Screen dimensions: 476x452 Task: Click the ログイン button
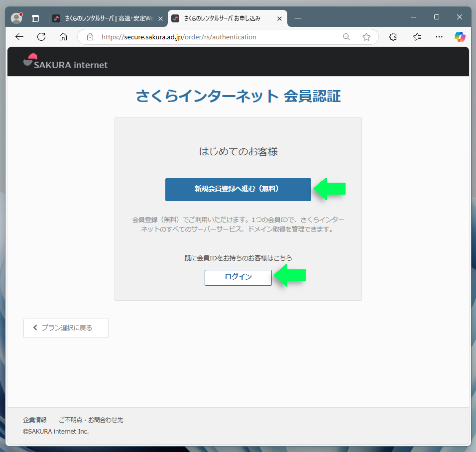(x=238, y=277)
